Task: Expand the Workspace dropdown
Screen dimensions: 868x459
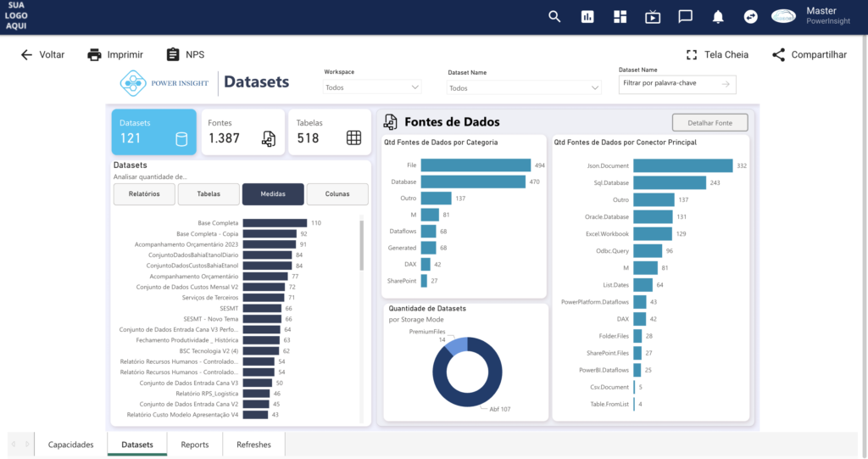Action: 373,87
